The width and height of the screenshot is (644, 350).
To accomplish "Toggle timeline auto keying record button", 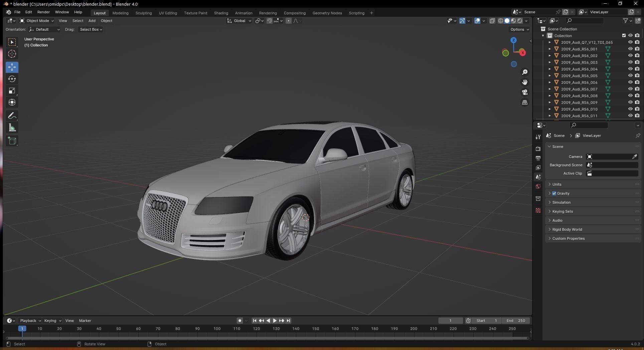I will [239, 321].
